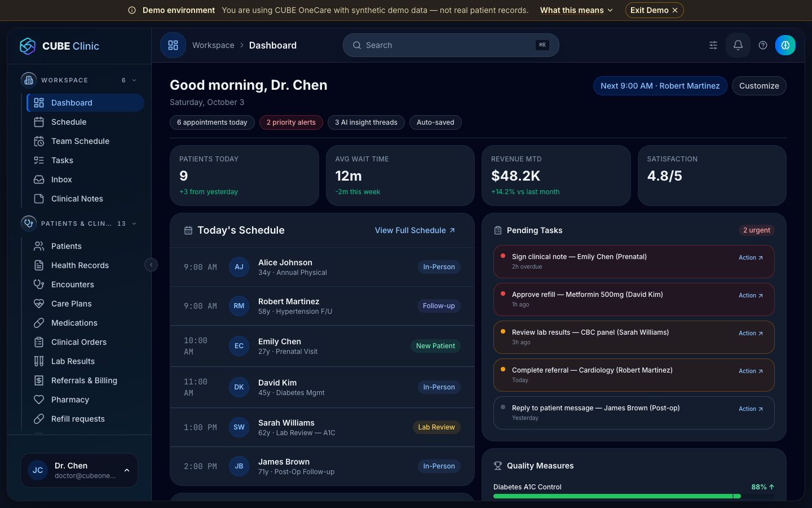Open Refill requests in the sidebar
This screenshot has width=812, height=508.
click(85, 419)
